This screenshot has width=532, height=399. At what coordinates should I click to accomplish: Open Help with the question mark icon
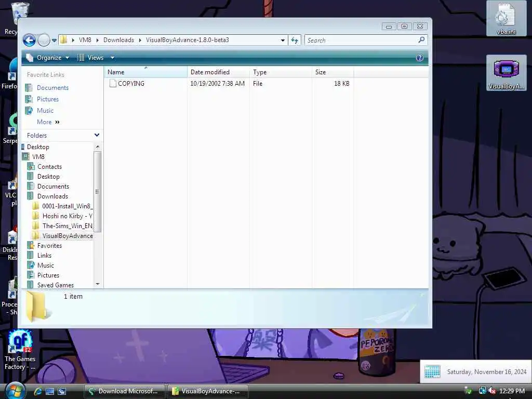coord(420,58)
